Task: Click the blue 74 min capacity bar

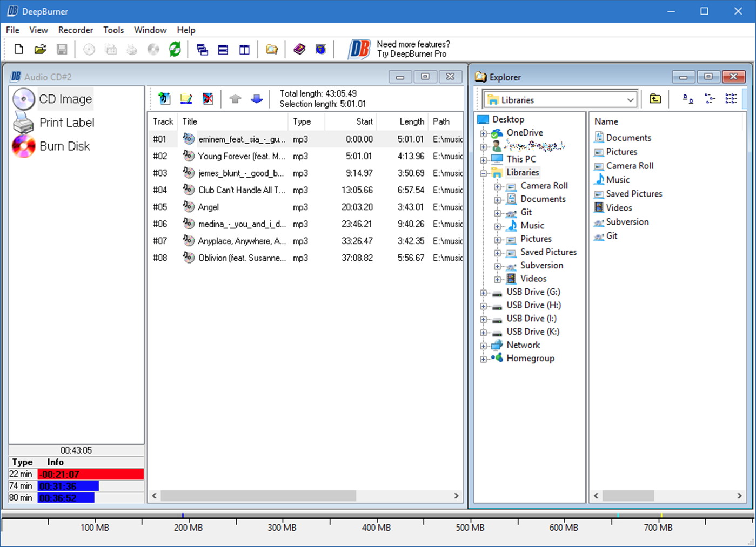Action: 68,486
